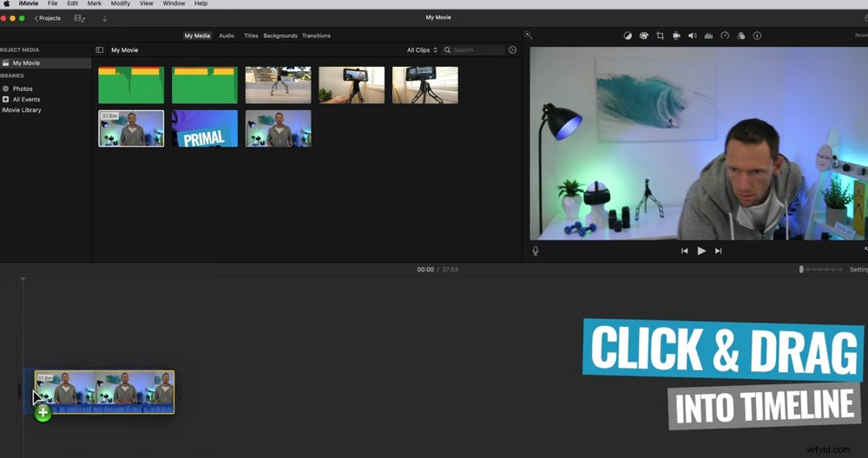Image resolution: width=868 pixels, height=458 pixels.
Task: Open browser settings gear icon
Action: click(513, 49)
